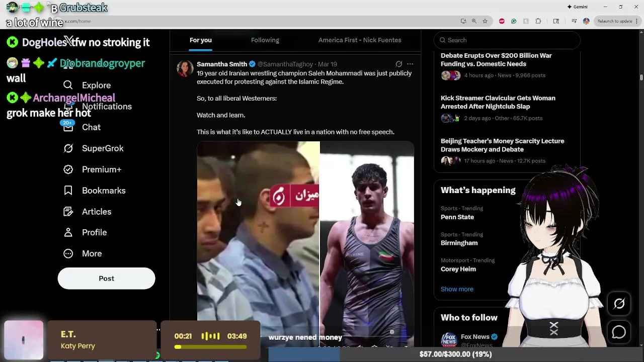Click the verified badge next to Samantha Smith
Image resolution: width=644 pixels, height=362 pixels.
252,64
